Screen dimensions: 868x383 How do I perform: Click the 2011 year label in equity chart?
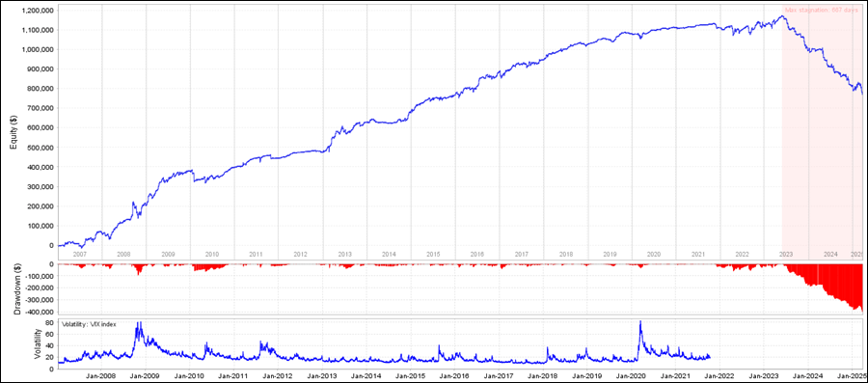(x=256, y=254)
